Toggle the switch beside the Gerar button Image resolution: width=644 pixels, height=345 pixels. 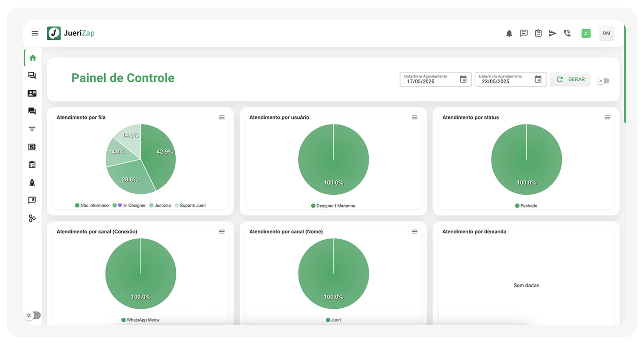point(603,81)
